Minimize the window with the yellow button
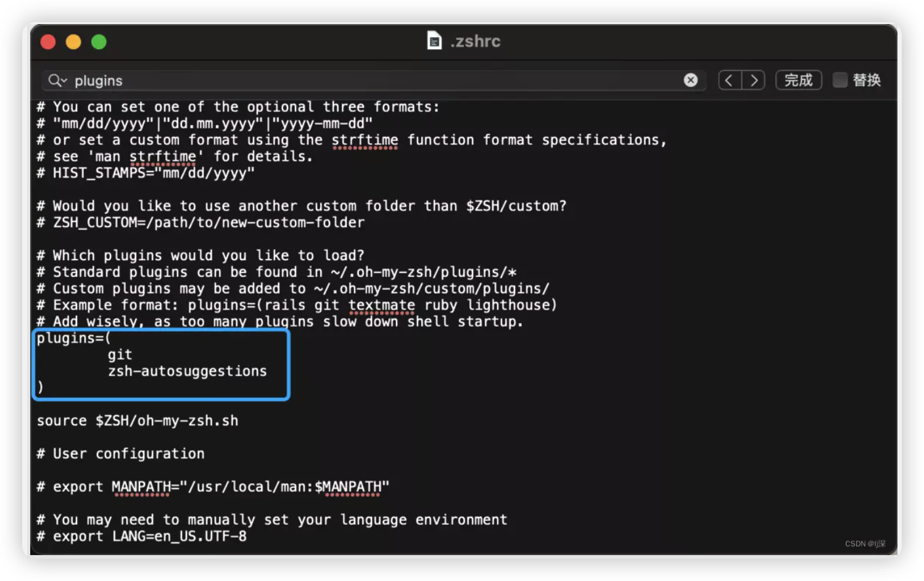 (x=73, y=42)
